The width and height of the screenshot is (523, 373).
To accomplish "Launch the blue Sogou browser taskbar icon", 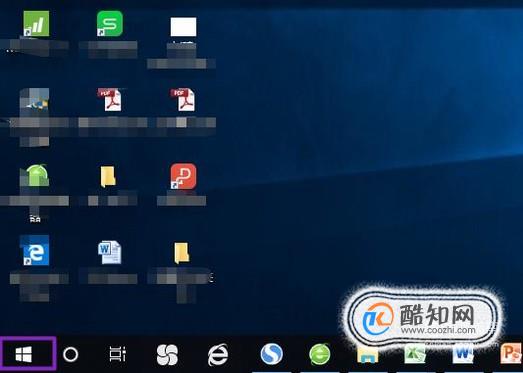I will click(x=272, y=354).
